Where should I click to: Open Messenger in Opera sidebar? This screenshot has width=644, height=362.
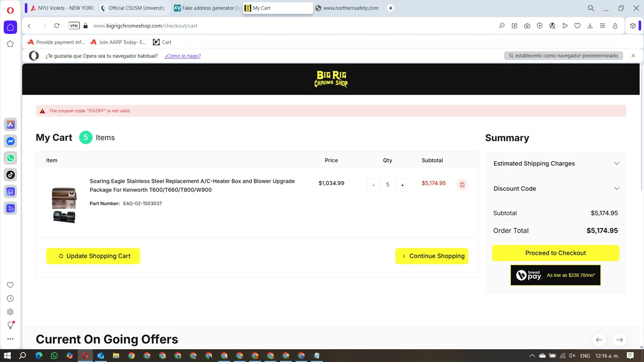point(10,141)
